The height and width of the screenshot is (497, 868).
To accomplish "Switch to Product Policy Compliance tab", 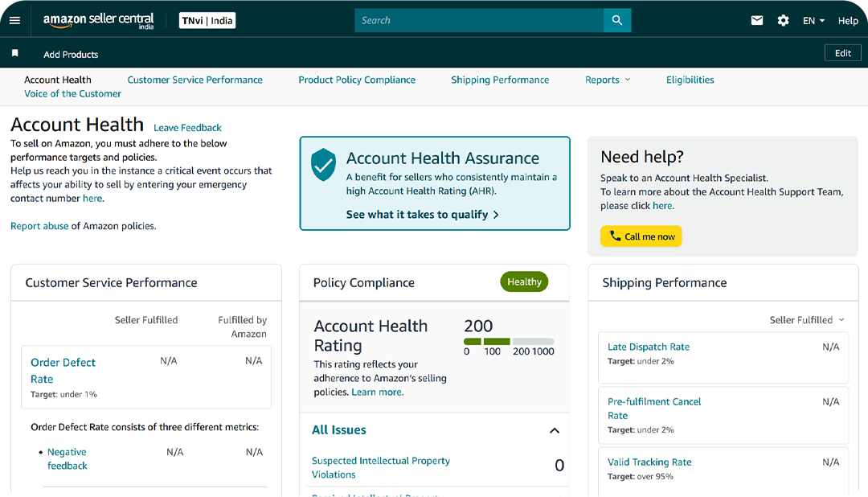I will click(357, 80).
